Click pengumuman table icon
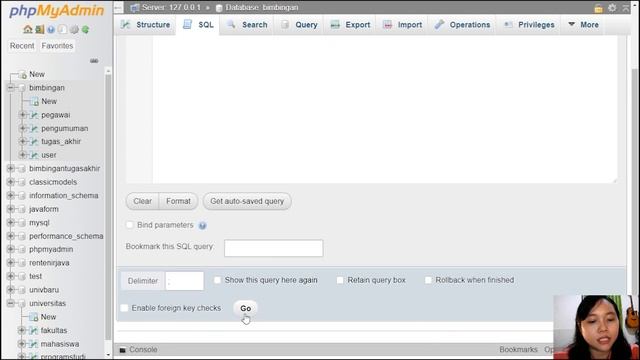The height and width of the screenshot is (360, 640). (34, 129)
